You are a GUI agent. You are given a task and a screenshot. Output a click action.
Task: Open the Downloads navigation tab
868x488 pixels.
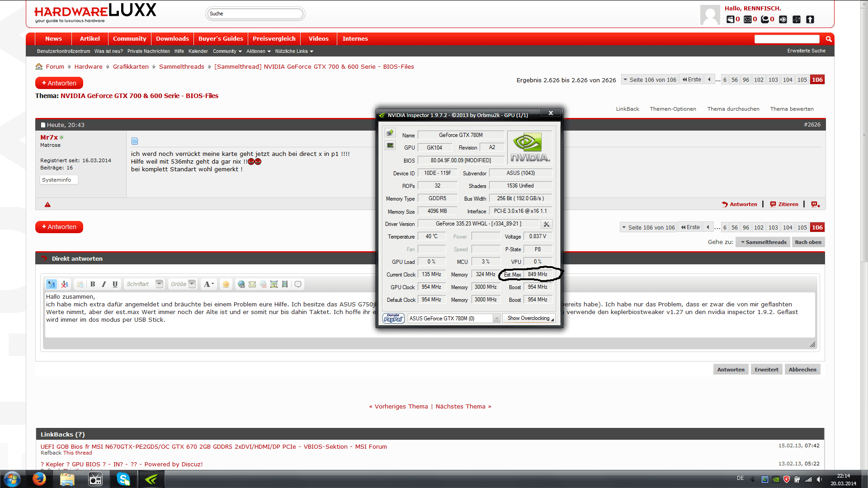[172, 39]
